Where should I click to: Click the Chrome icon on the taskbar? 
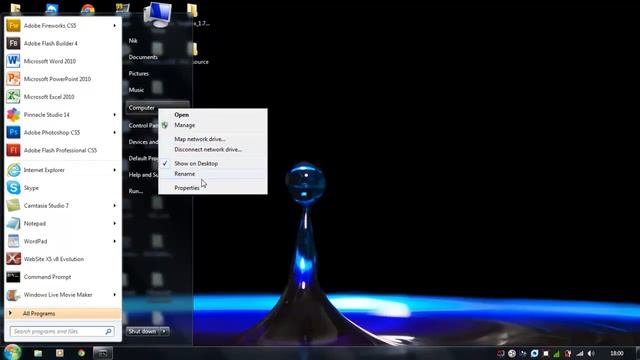tap(81, 353)
